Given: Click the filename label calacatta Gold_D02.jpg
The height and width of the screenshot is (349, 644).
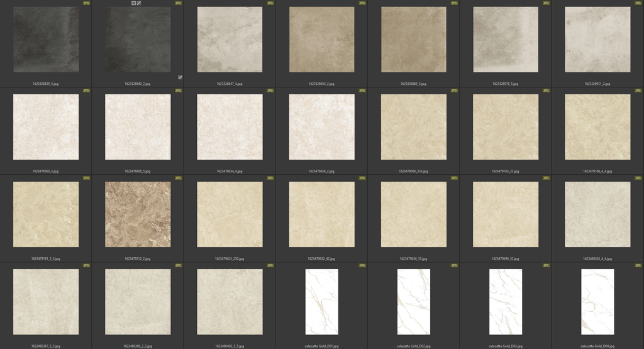Looking at the screenshot, I should coord(414,346).
